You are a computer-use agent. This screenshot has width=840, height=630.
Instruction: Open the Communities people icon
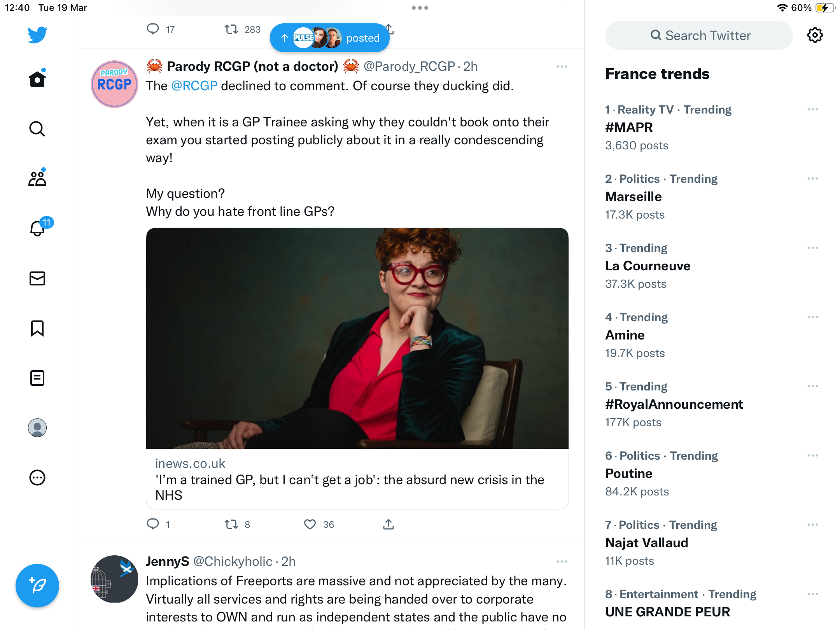pos(37,178)
